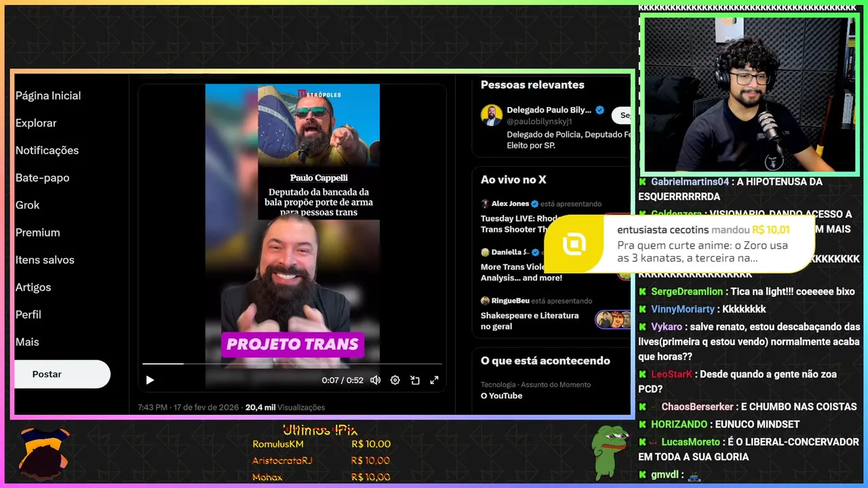This screenshot has height=488, width=868.
Task: Click the picture-in-picture icon in video controls
Action: click(415, 380)
